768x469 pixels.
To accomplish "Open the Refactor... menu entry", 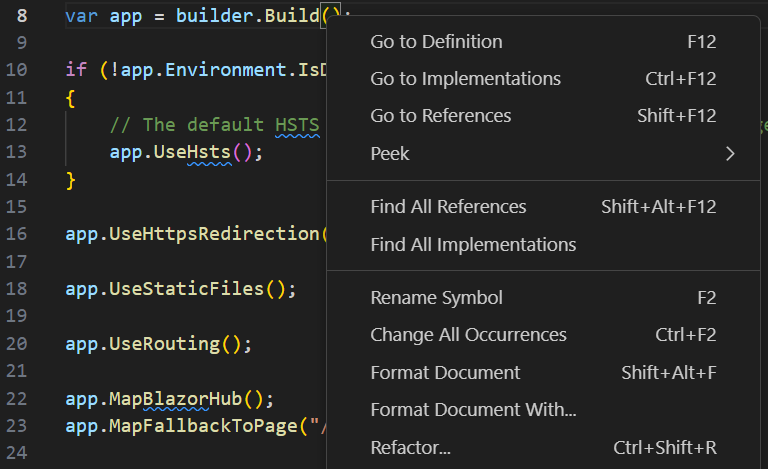I will pyautogui.click(x=410, y=447).
